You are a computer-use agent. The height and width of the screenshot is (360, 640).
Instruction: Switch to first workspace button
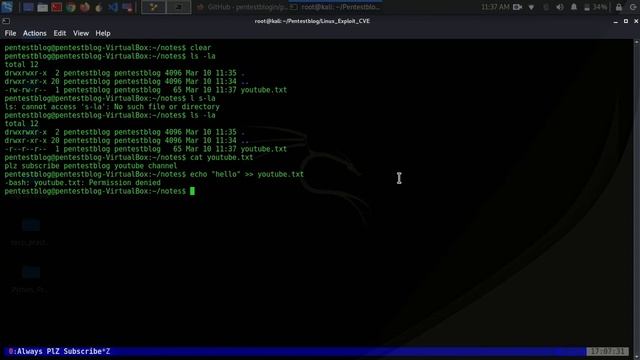(153, 7)
